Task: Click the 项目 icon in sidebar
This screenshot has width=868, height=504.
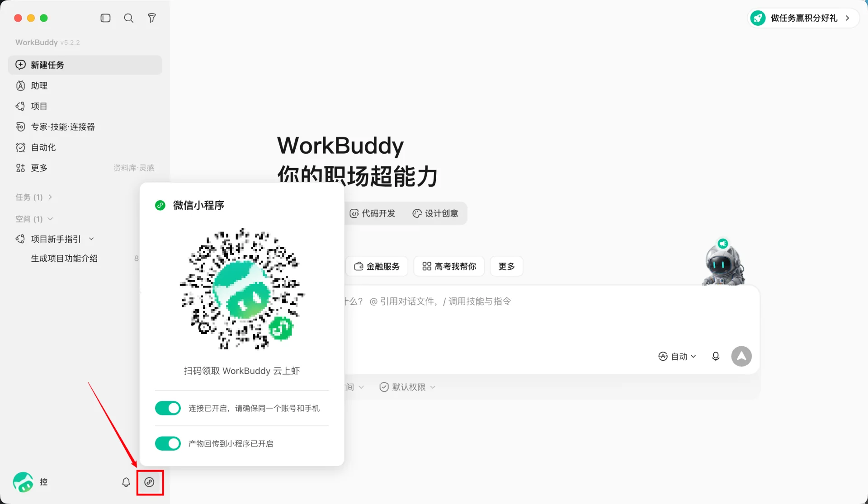Action: pos(20,106)
